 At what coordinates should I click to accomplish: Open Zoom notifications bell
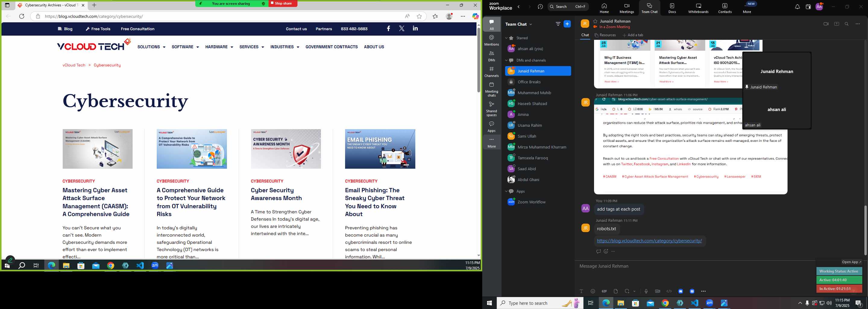coord(797,7)
